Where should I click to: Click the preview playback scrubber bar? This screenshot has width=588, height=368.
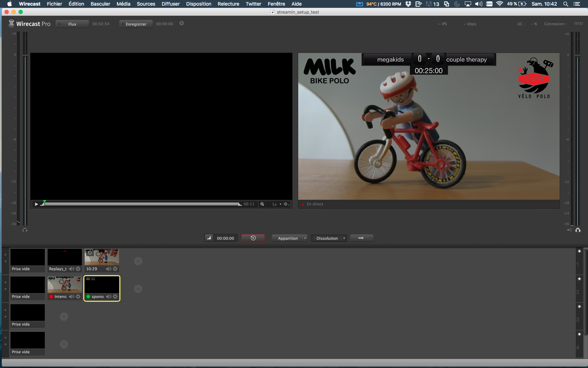(140, 204)
